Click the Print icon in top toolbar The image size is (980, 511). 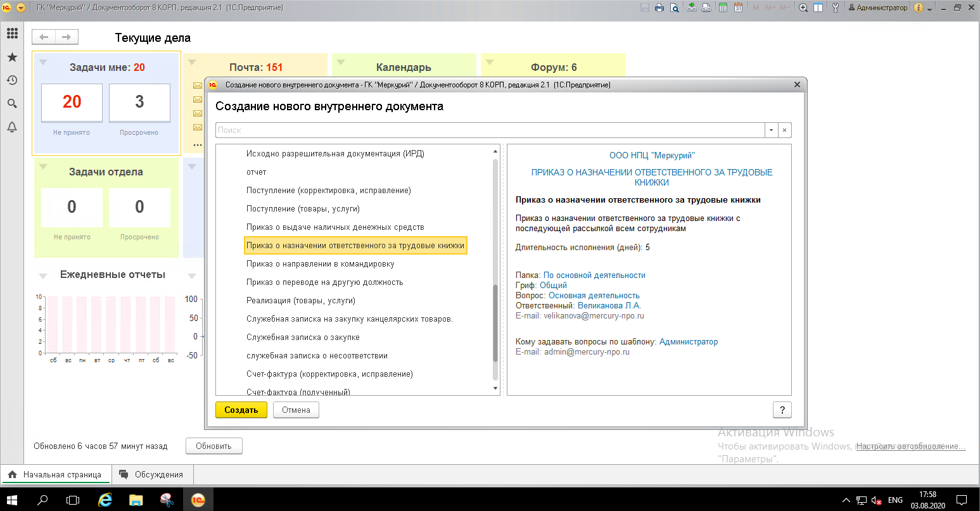coord(659,8)
